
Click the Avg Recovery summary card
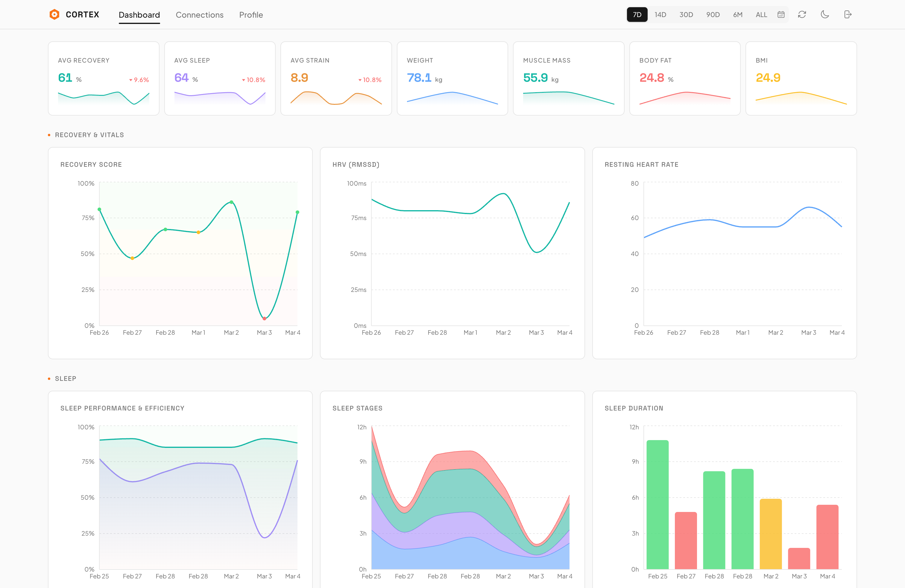[104, 78]
